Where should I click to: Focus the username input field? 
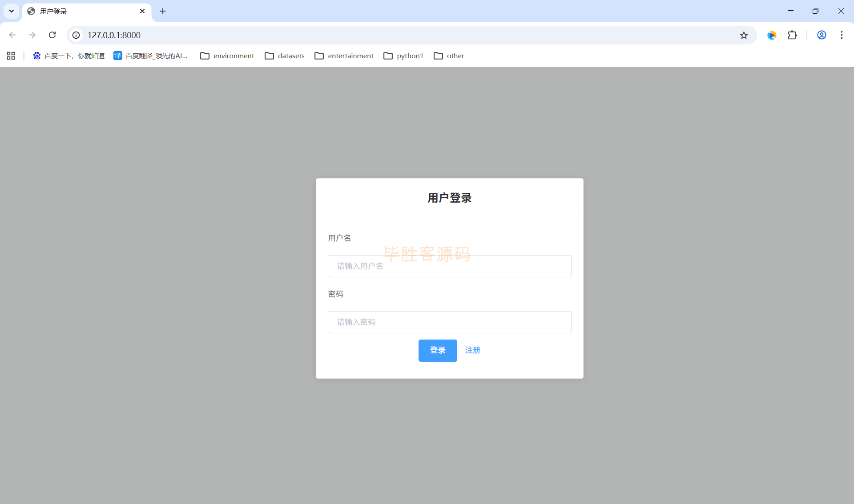449,266
